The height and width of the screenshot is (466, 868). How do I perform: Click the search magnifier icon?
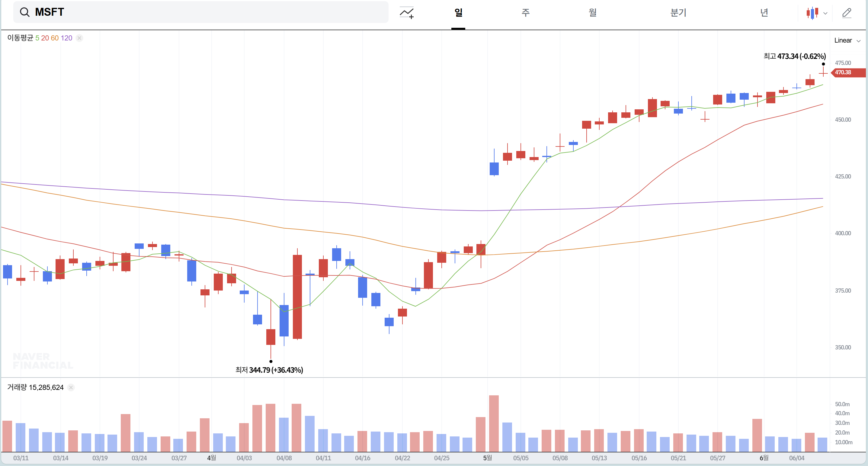pyautogui.click(x=24, y=12)
